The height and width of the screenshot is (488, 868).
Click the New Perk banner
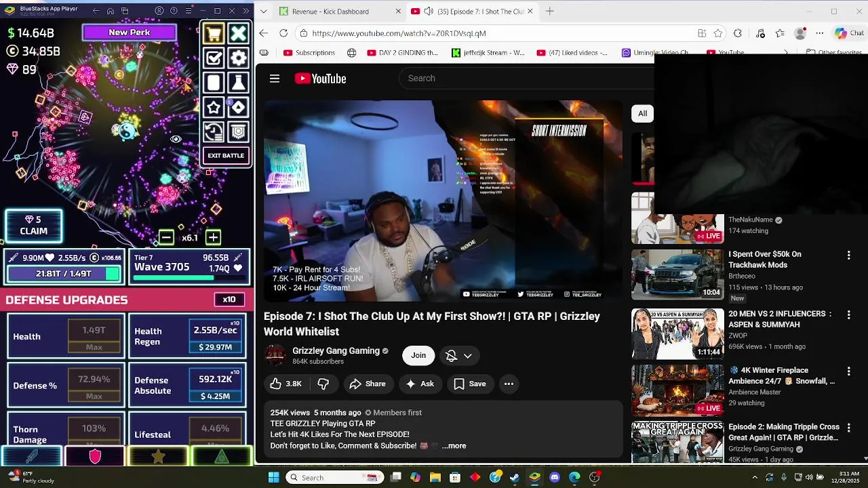pos(130,33)
